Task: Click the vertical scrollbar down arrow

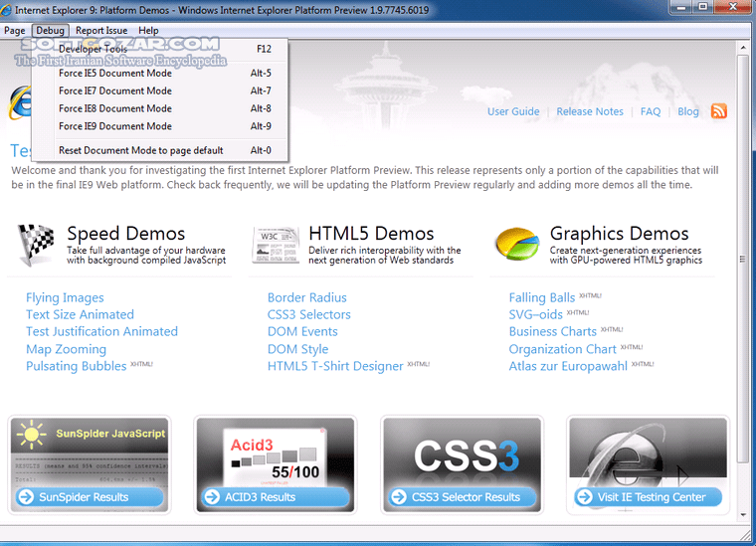Action: pos(743,515)
